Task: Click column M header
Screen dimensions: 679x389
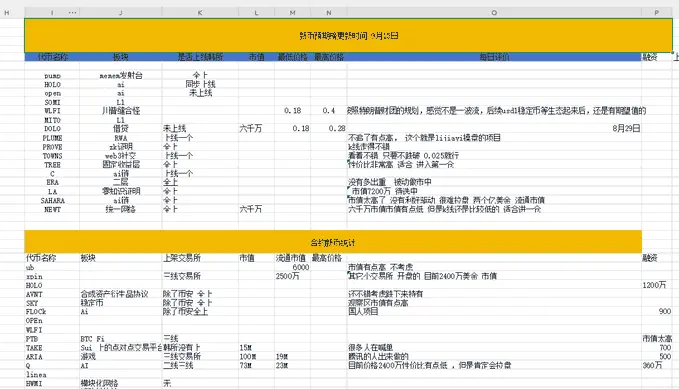Action: pyautogui.click(x=292, y=13)
